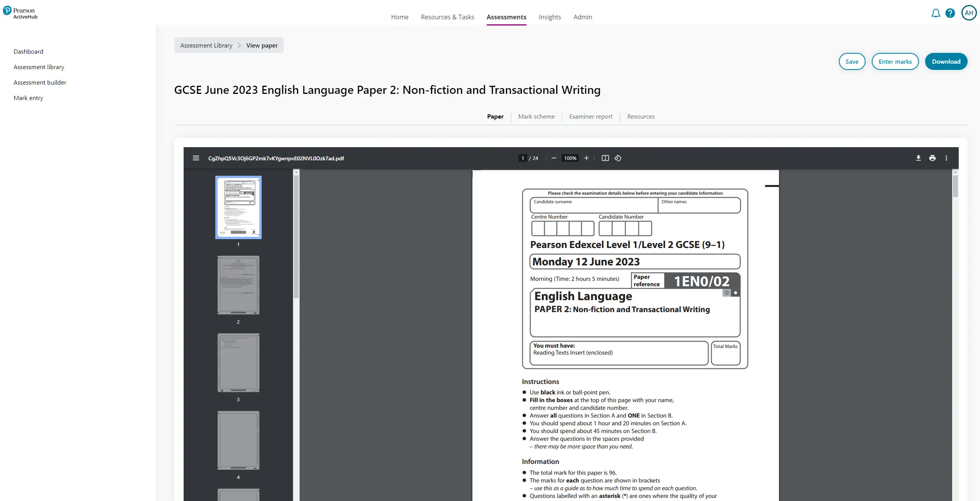Go back to Assessment Library breadcrumb
Screen dimensions: 980x501
pos(206,46)
